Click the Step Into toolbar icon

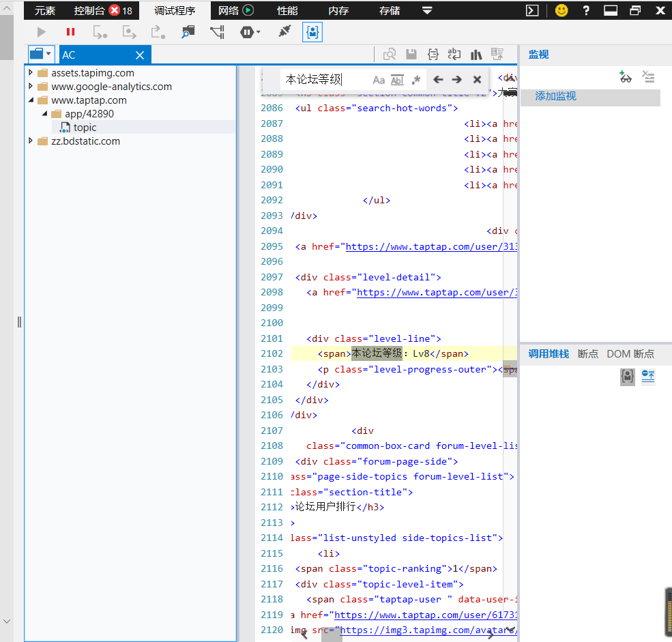point(100,32)
